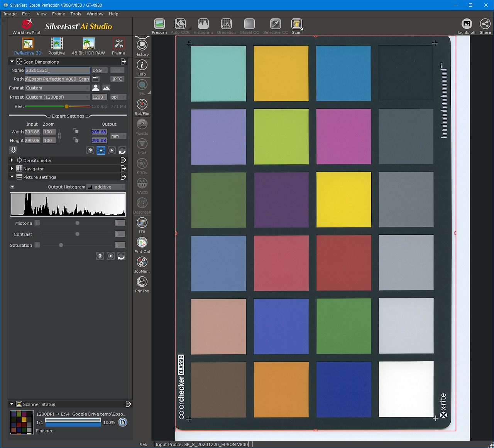The width and height of the screenshot is (494, 448).
Task: Browse folder for the scan Path
Action: pos(96,79)
